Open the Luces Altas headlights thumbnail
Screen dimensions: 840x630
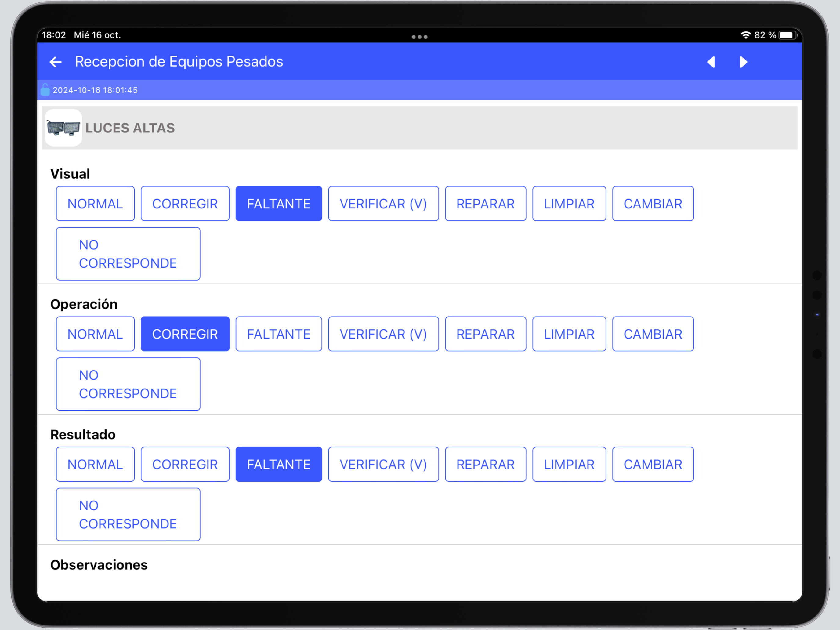(x=63, y=128)
